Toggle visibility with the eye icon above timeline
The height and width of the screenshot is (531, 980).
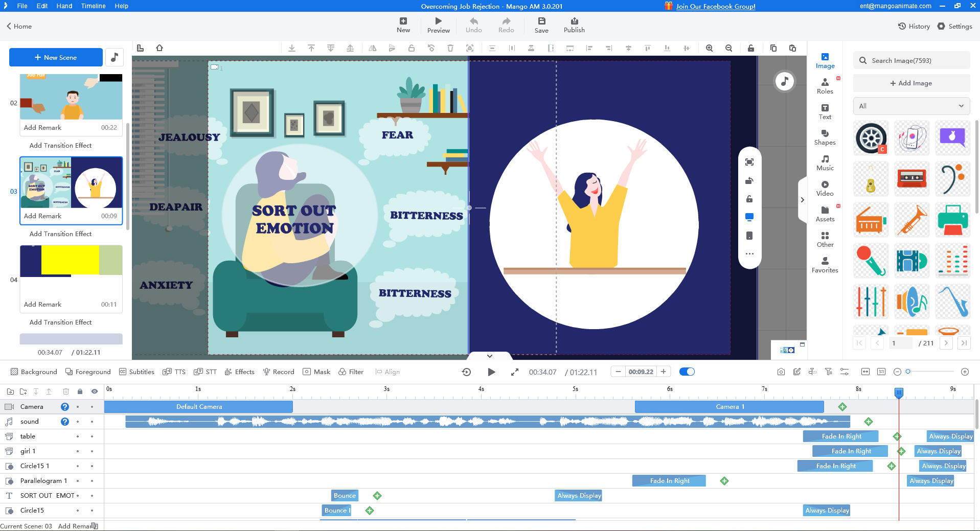click(94, 391)
